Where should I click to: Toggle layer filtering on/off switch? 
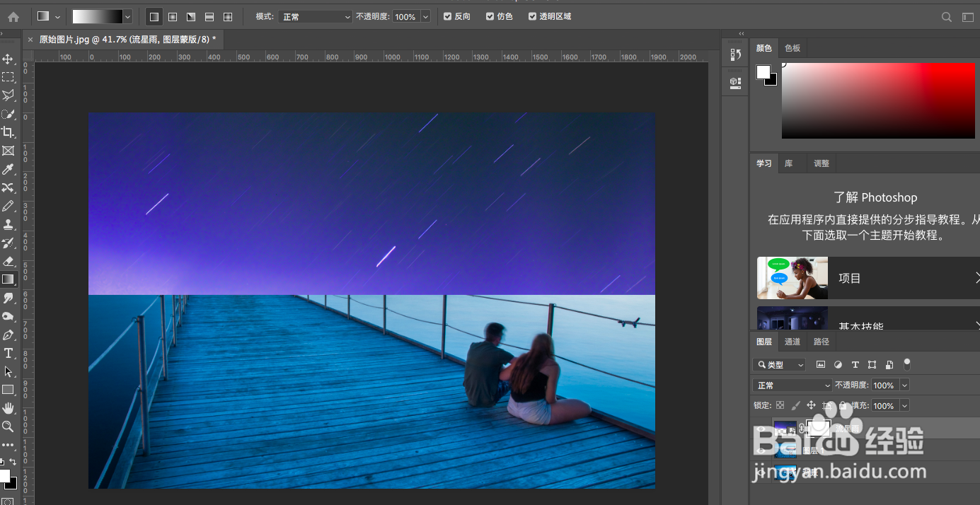907,364
